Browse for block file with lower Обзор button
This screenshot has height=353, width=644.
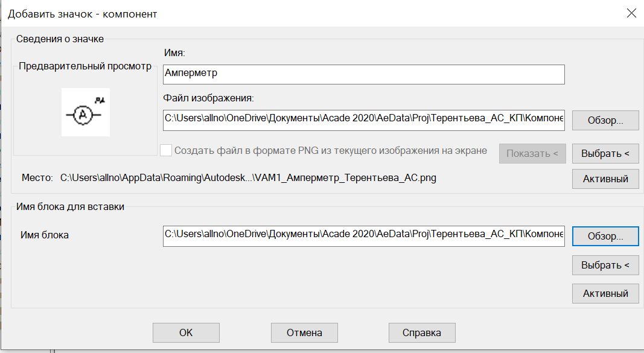(605, 236)
